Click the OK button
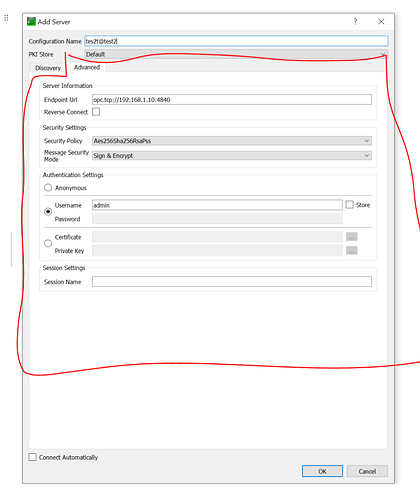Screen dimensions: 420x500 click(x=322, y=471)
